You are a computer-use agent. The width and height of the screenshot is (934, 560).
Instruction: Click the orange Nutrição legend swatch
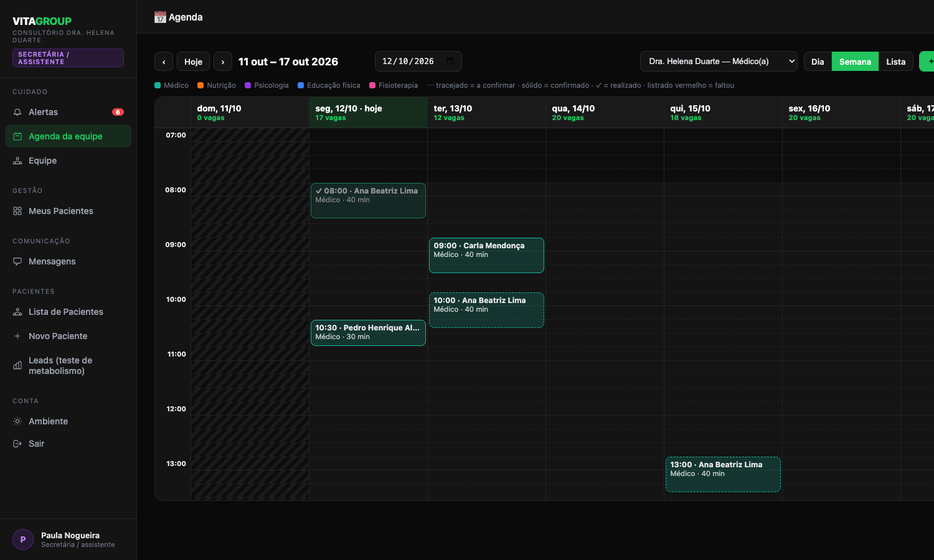coord(200,85)
